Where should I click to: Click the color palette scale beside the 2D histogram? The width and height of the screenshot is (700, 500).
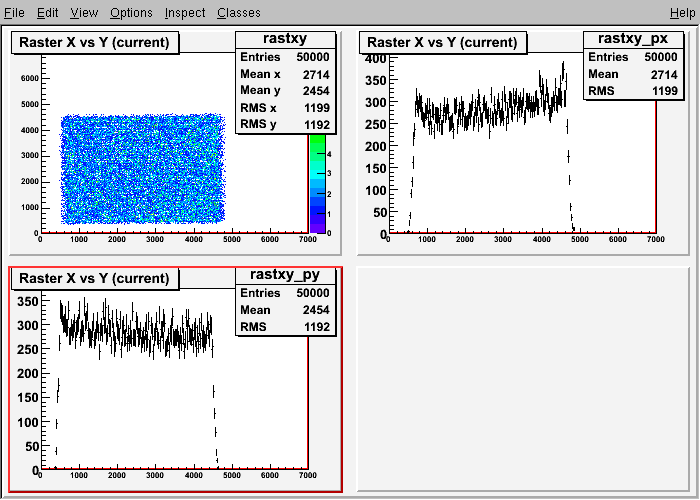coord(317,183)
